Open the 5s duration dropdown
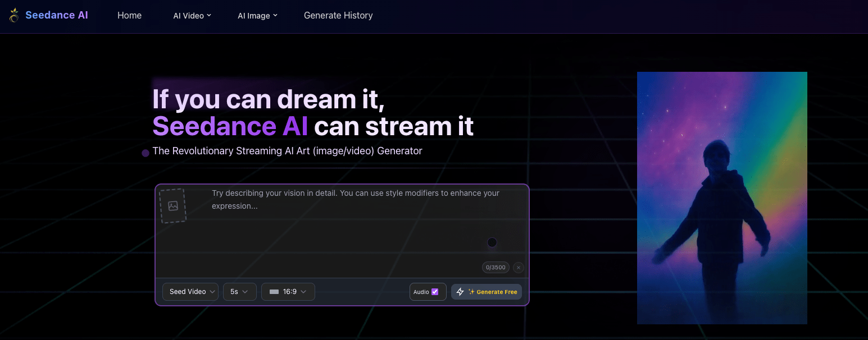 pos(239,292)
